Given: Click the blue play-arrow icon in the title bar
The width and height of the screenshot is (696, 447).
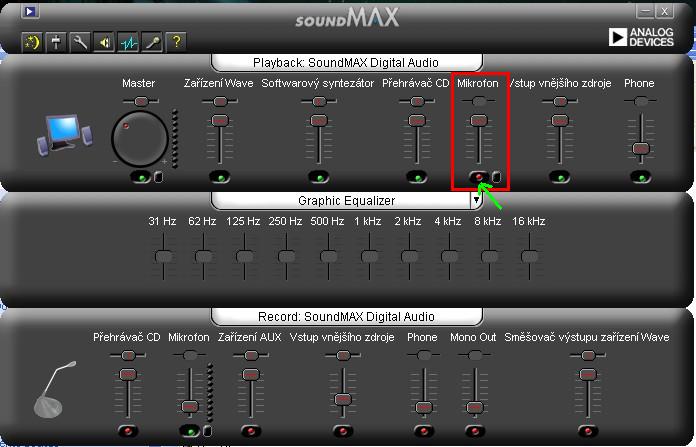Looking at the screenshot, I should click(30, 12).
